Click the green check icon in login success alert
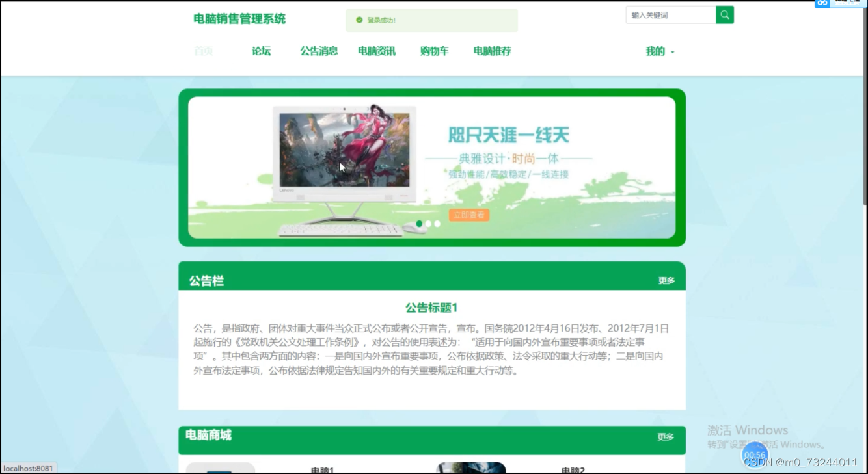 [x=359, y=20]
